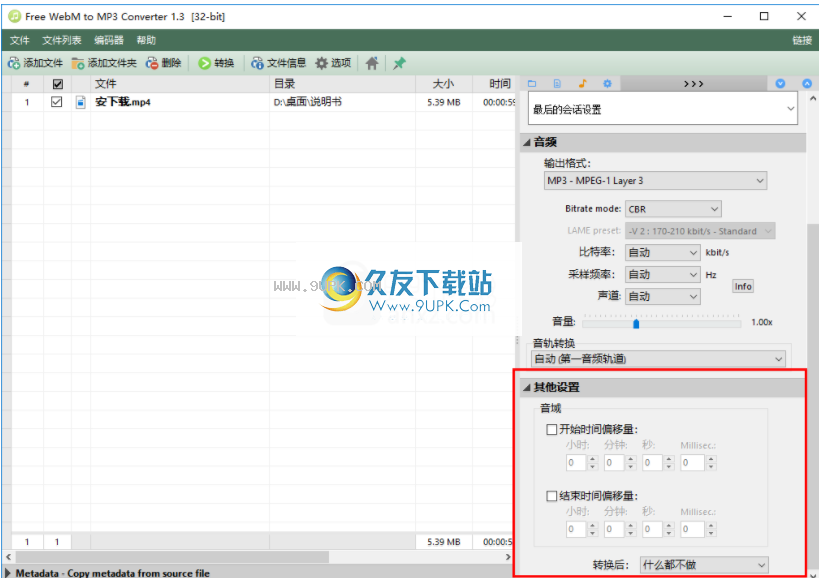Click the >>> panel collapse bar
819x578 pixels.
(694, 84)
